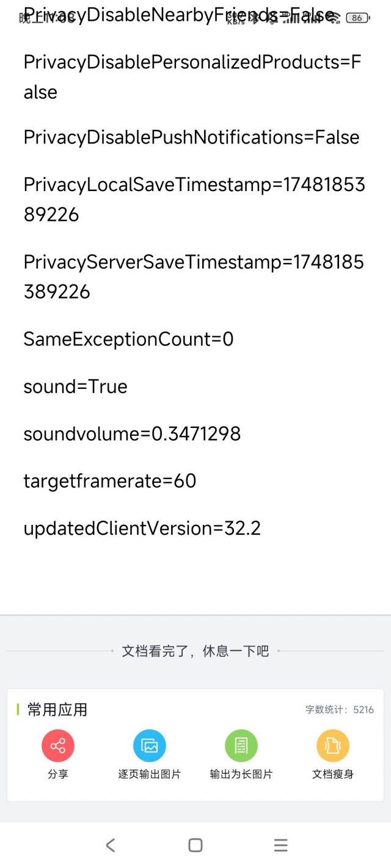Tap the 文档看完了，休息一下吧 message
This screenshot has width=391, height=868.
pyautogui.click(x=195, y=651)
